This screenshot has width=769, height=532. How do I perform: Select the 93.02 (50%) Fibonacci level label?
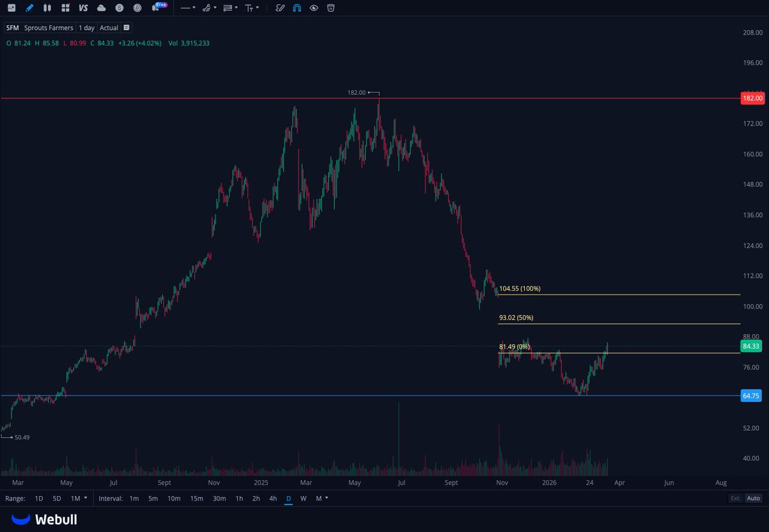coord(516,317)
